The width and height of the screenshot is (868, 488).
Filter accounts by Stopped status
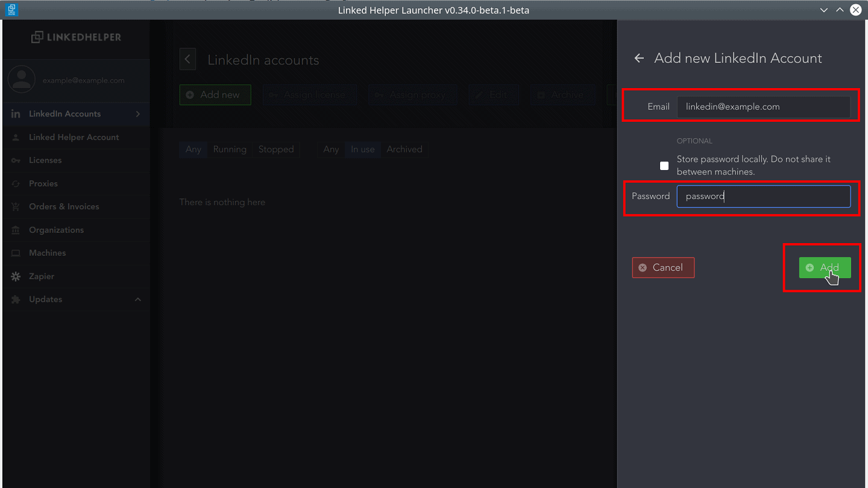tap(276, 150)
